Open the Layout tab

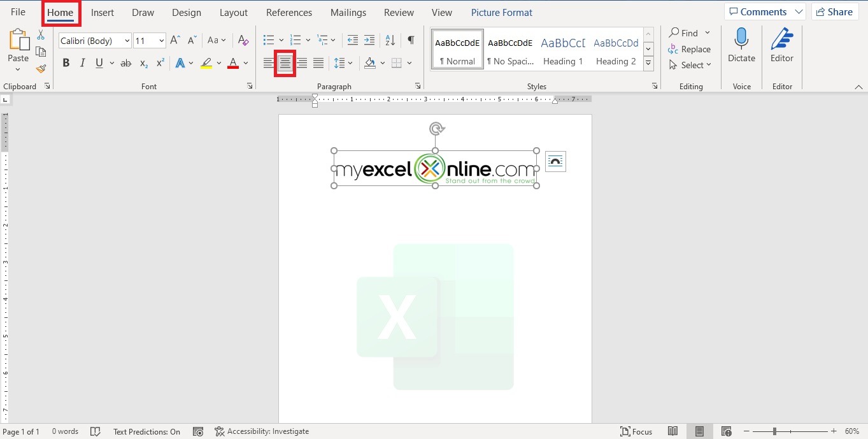click(x=234, y=12)
